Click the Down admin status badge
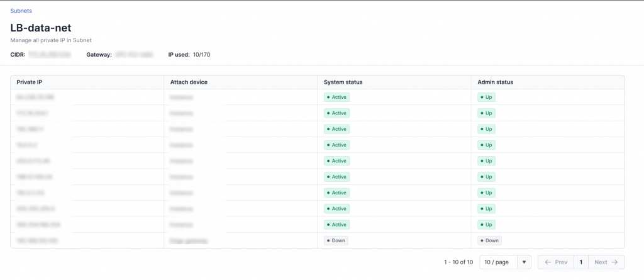The image size is (644, 280). (x=489, y=240)
